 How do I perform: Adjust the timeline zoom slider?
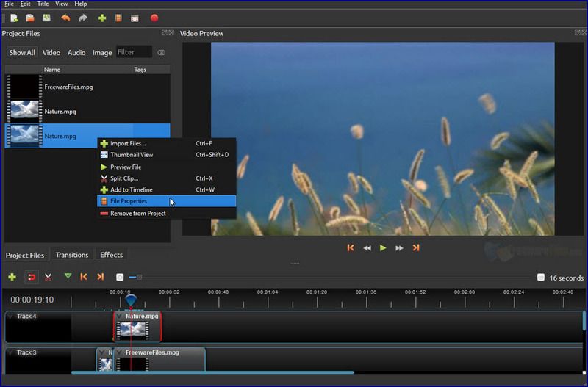pos(139,277)
